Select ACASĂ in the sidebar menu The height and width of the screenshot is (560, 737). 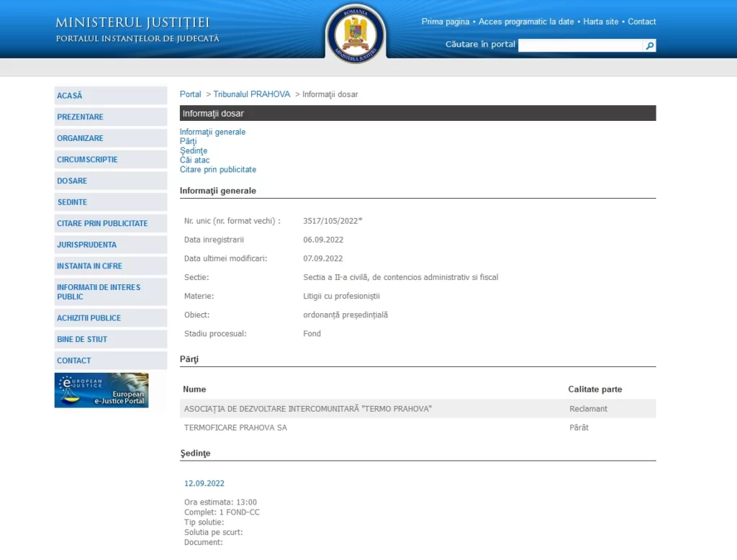point(70,96)
